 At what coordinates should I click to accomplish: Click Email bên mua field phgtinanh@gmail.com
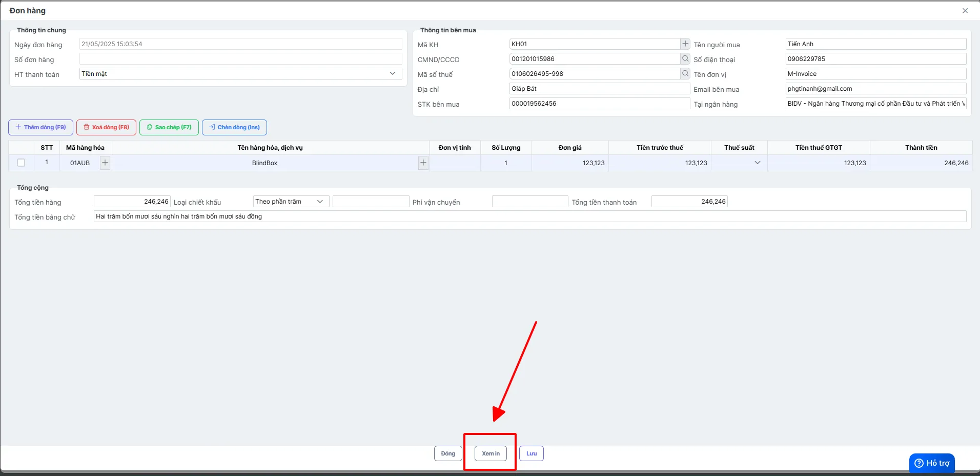pos(876,89)
